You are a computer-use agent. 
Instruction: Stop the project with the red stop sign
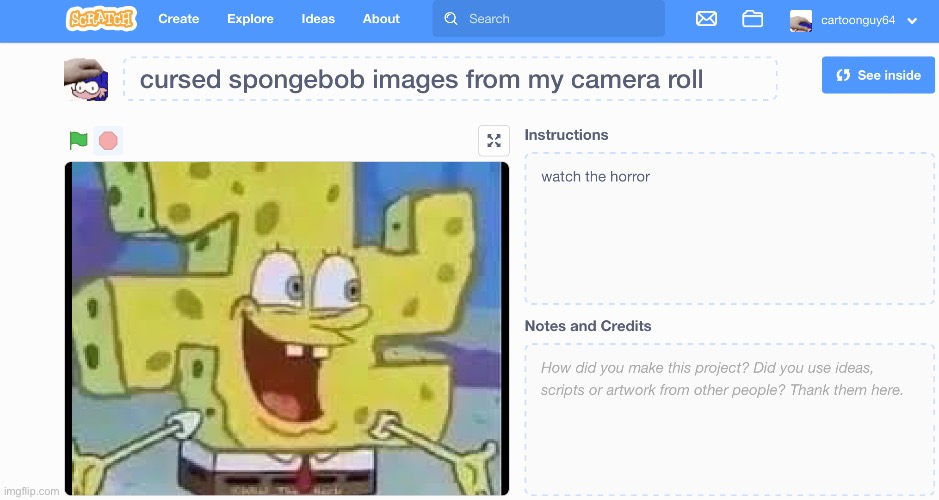tap(108, 141)
